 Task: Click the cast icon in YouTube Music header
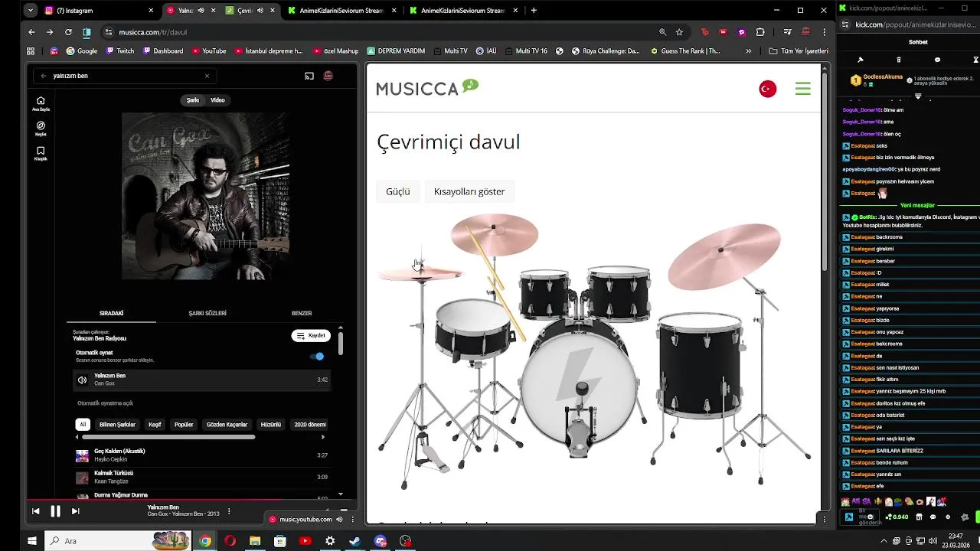pyautogui.click(x=309, y=76)
